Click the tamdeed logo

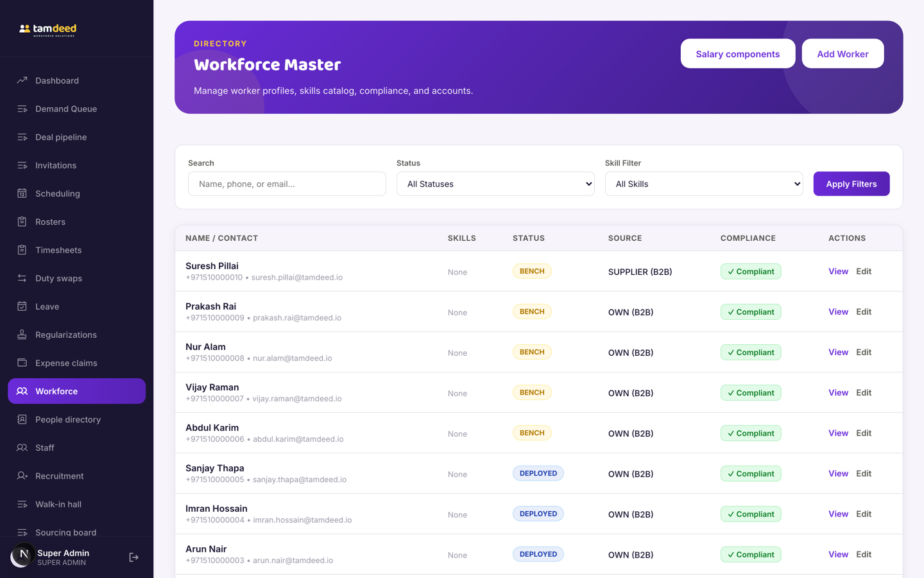(48, 30)
